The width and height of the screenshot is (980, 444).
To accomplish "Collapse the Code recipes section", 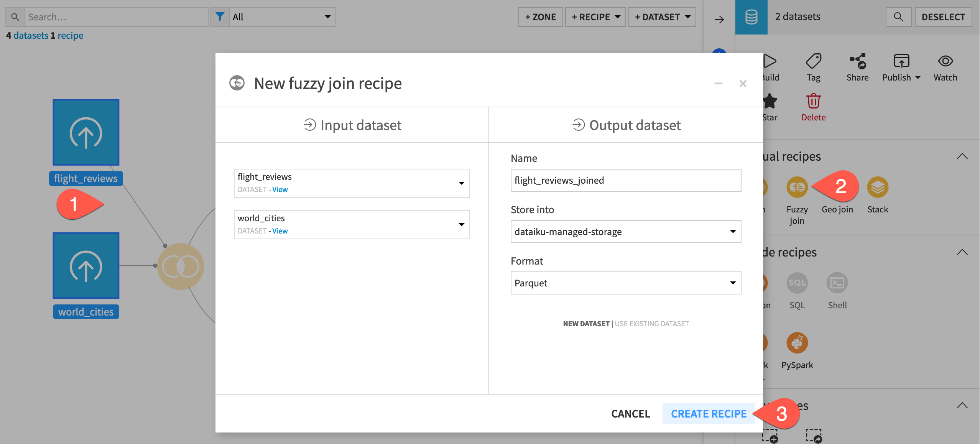I will [962, 252].
